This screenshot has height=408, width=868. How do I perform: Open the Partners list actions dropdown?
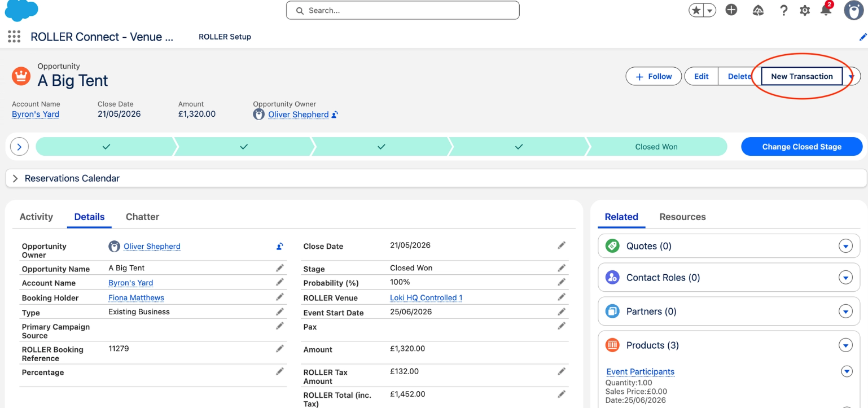(845, 312)
